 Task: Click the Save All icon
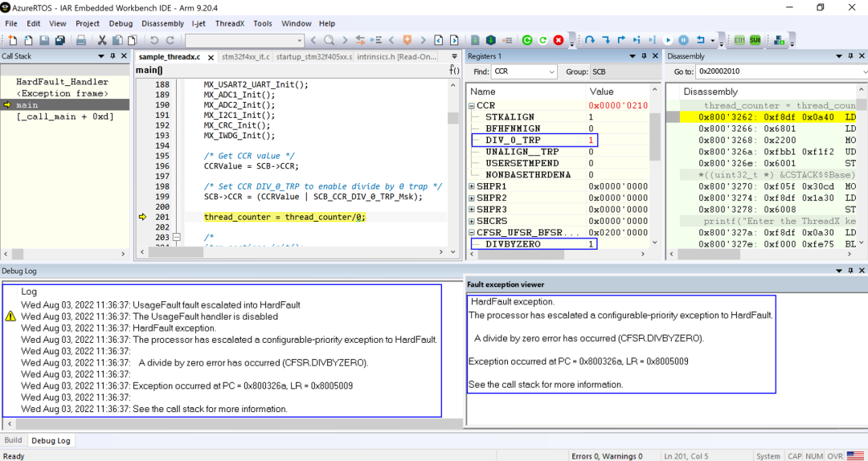[x=59, y=40]
